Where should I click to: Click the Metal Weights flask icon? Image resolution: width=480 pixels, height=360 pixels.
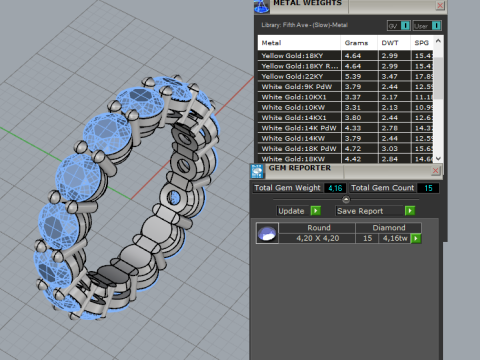click(262, 6)
